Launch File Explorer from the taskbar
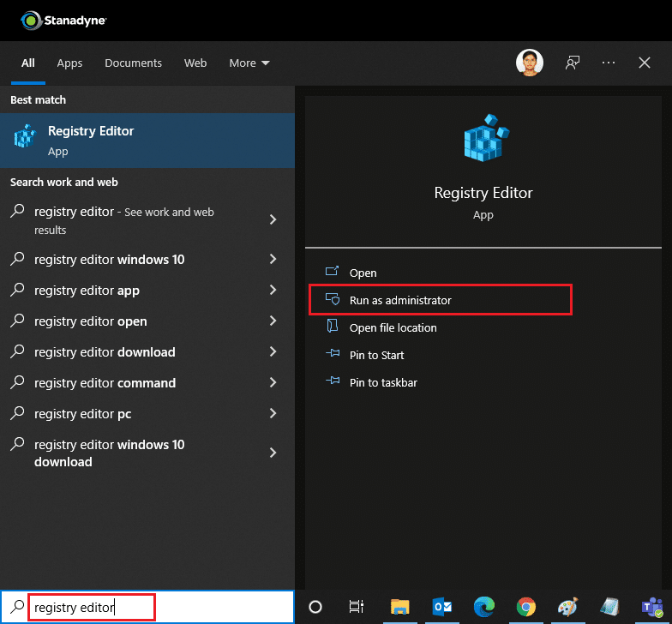Image resolution: width=672 pixels, height=624 pixels. coord(399,607)
